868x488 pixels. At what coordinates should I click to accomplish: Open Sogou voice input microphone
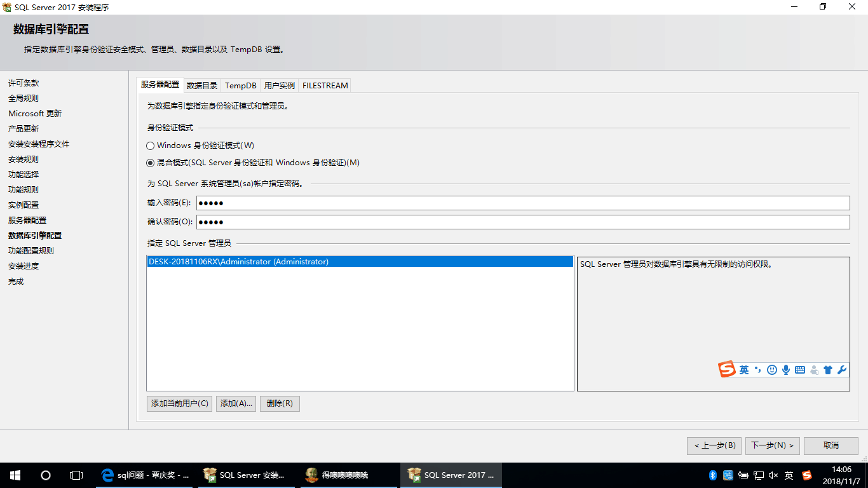785,370
